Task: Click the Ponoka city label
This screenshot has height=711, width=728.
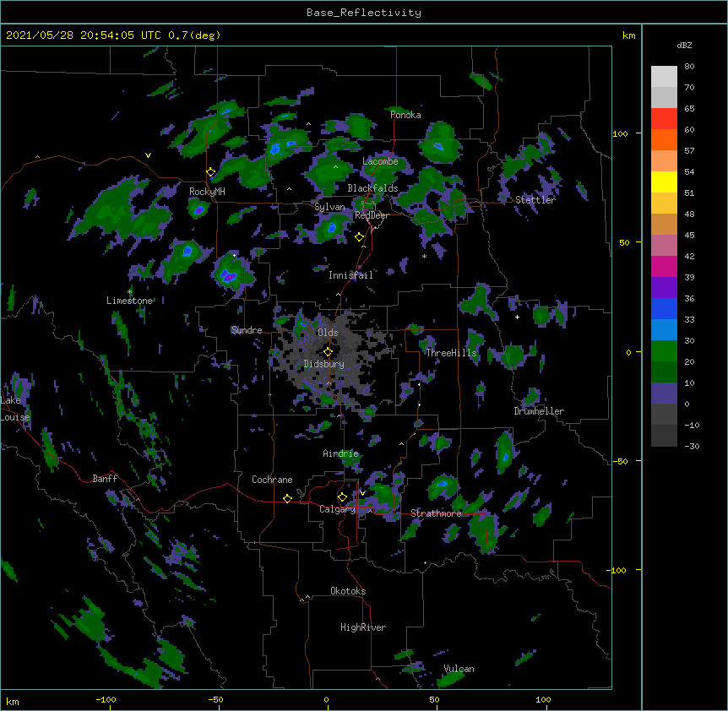Action: click(405, 115)
